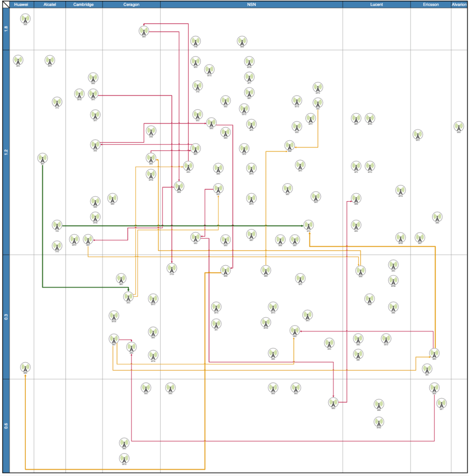Select the NSN 1.2 antenna with orange arrows both sides
469x476 pixels.
[x=290, y=146]
